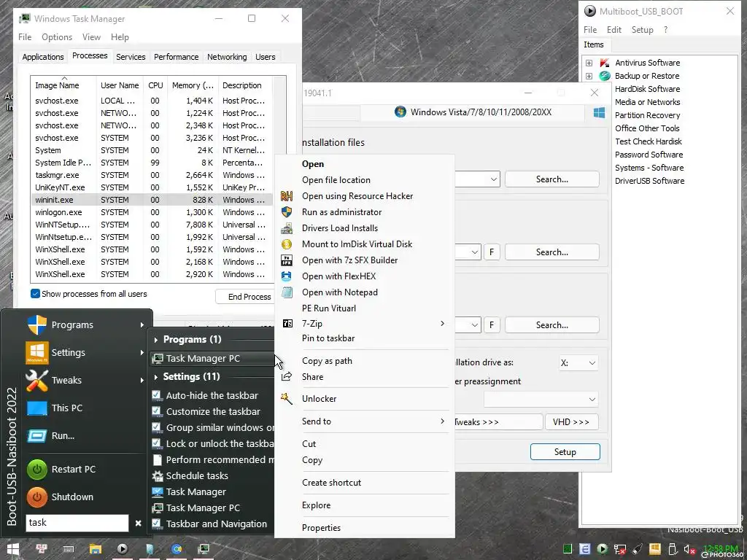747x560 pixels.
Task: Click the Resource Hacker icon in context menu
Action: click(x=286, y=195)
